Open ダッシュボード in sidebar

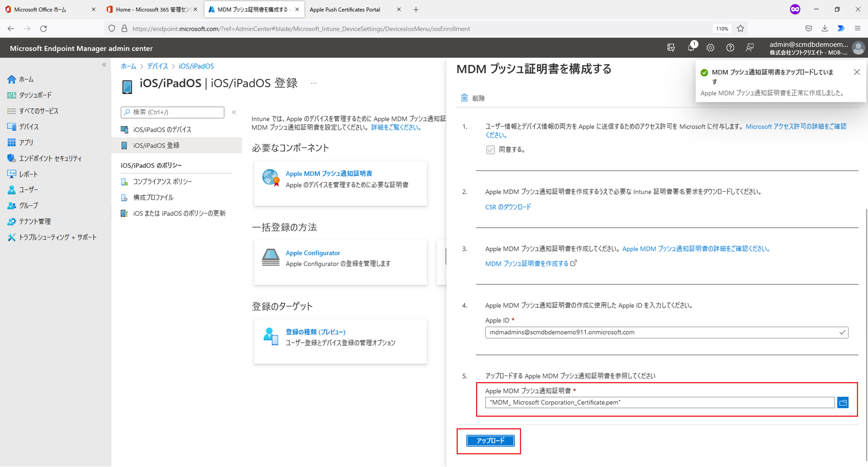(29, 95)
